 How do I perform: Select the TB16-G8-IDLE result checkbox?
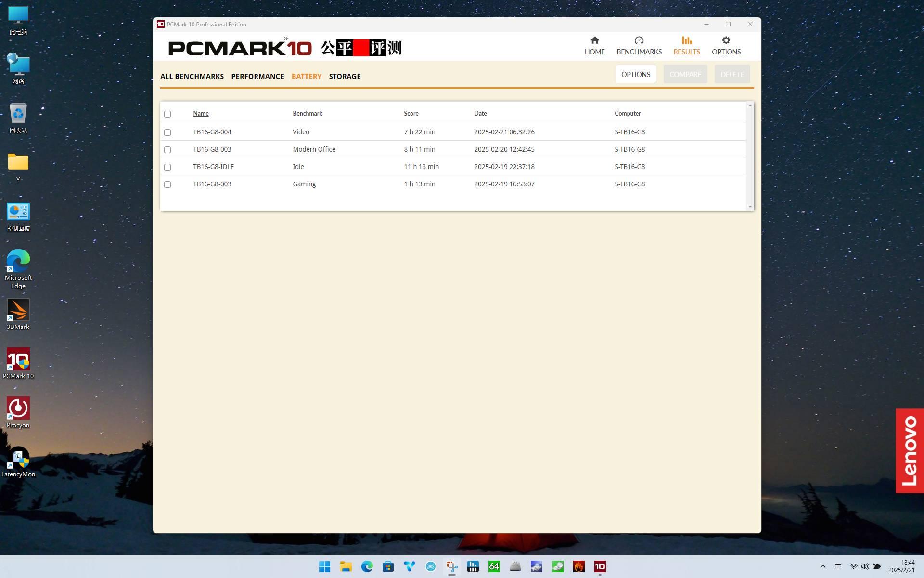click(x=167, y=167)
